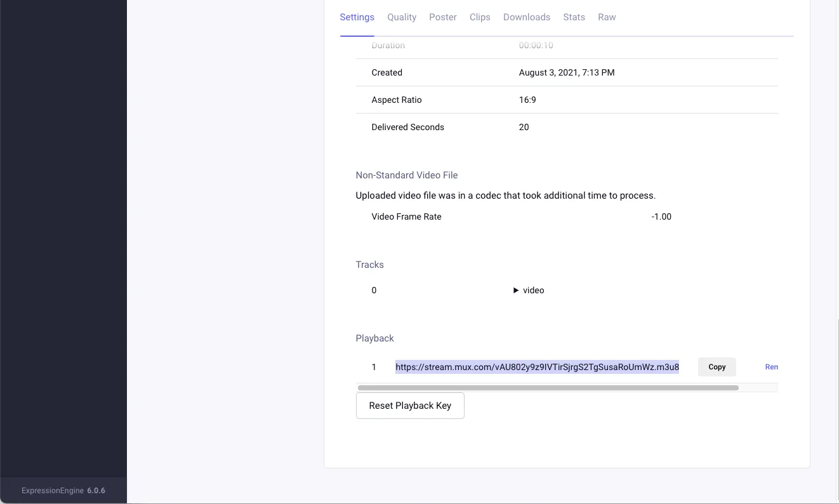This screenshot has height=504, width=839.
Task: Click the playback row number 1
Action: (374, 367)
